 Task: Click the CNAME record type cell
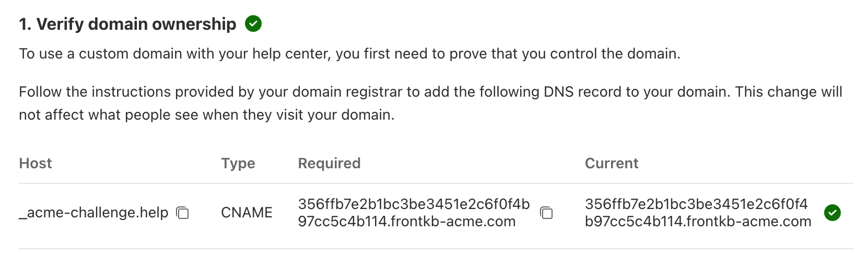(x=247, y=213)
